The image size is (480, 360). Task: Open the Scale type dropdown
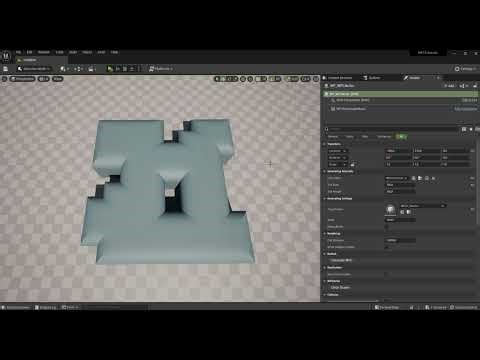tap(337, 164)
